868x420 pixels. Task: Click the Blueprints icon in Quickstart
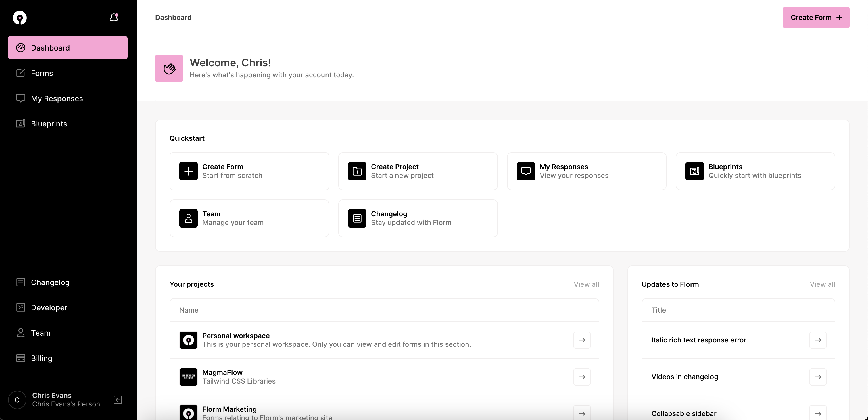(694, 171)
